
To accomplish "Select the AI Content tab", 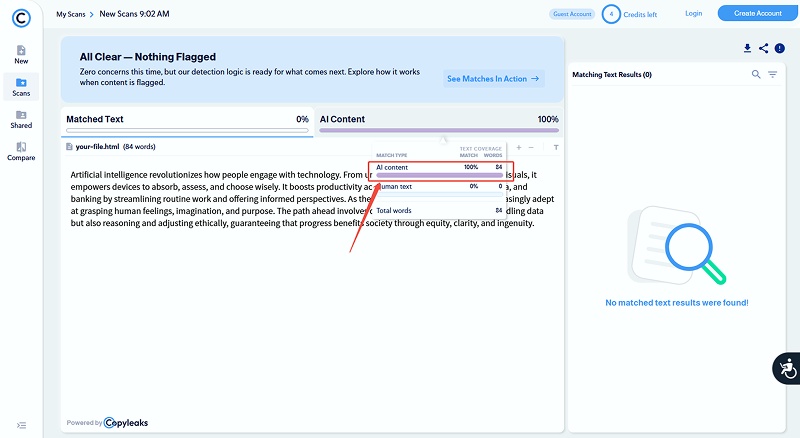I will tap(438, 120).
